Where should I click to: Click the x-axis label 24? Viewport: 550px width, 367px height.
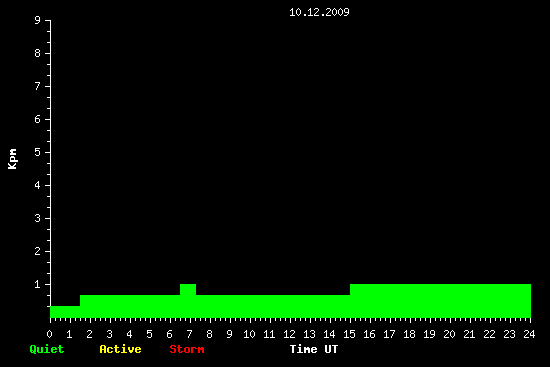tap(529, 334)
